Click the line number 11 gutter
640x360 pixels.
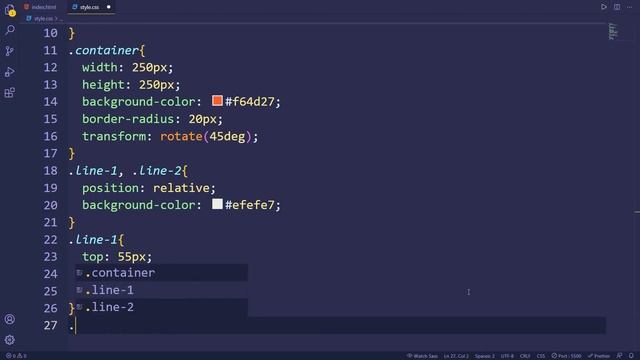[50, 50]
